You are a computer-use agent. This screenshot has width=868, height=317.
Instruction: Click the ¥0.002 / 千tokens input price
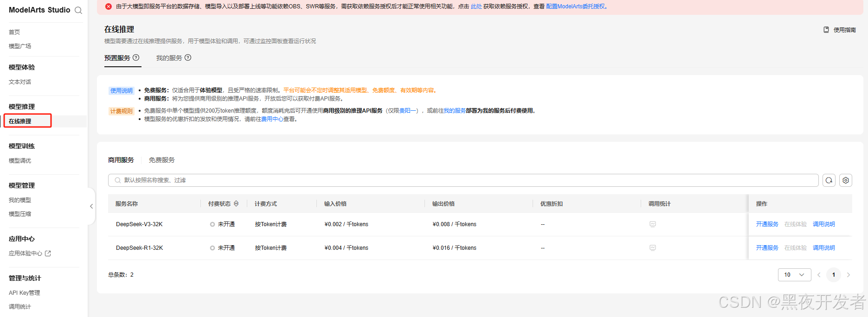347,224
